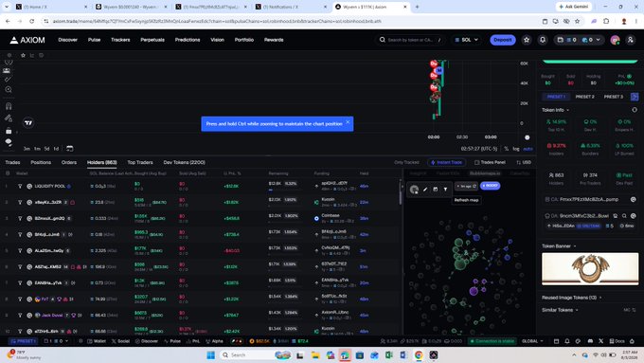This screenshot has height=363, width=644.
Task: Click the star icon above the chart
Action: [x=23, y=55]
